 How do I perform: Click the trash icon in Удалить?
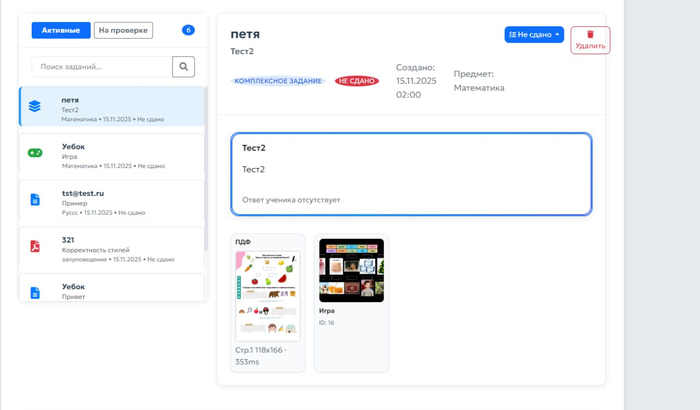click(590, 34)
